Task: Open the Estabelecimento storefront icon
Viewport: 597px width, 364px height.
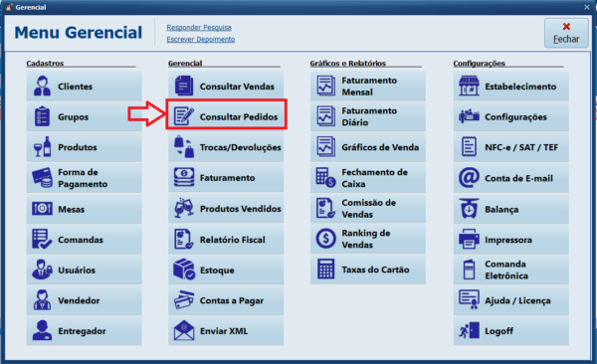Action: coord(469,87)
